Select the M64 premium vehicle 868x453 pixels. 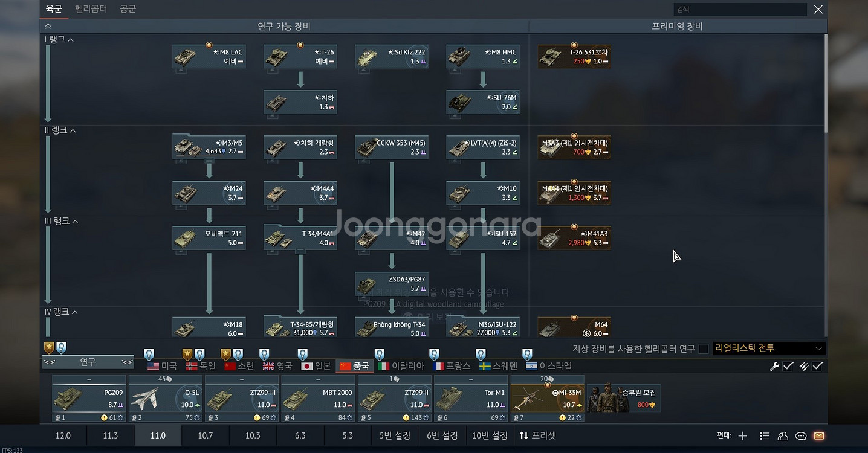click(574, 328)
